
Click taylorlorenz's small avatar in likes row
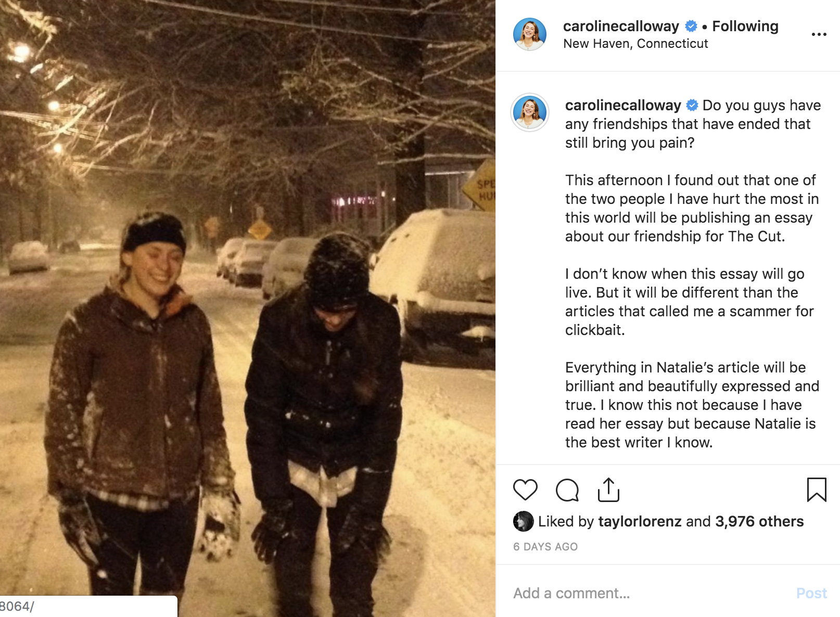coord(524,521)
